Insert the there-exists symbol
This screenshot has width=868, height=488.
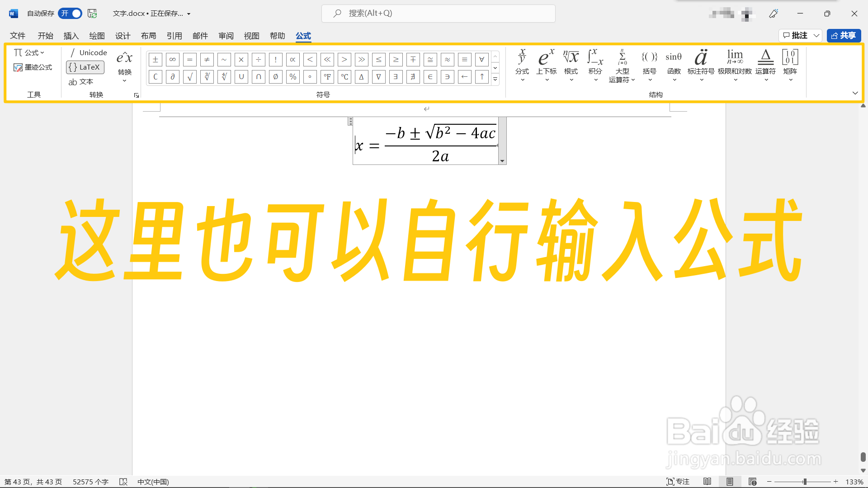point(396,77)
